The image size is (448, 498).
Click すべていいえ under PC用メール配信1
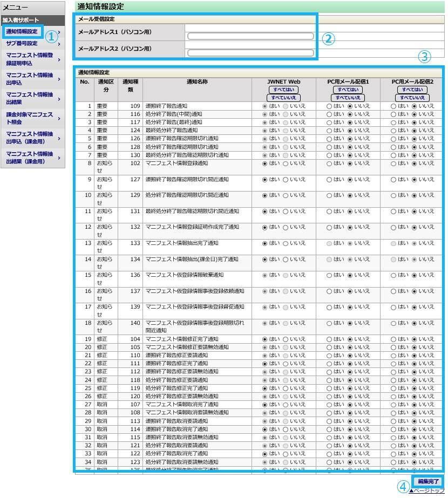click(348, 98)
